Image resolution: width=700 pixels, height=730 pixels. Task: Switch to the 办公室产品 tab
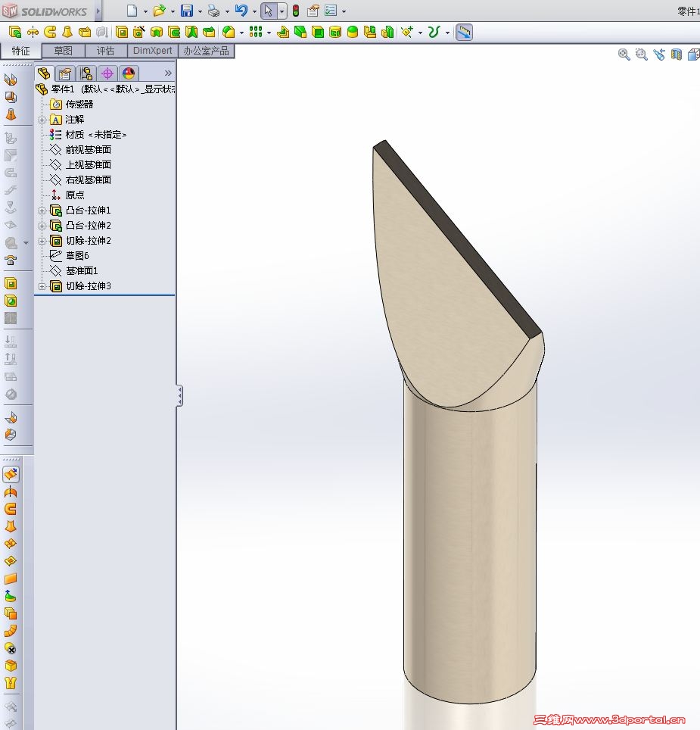click(206, 51)
